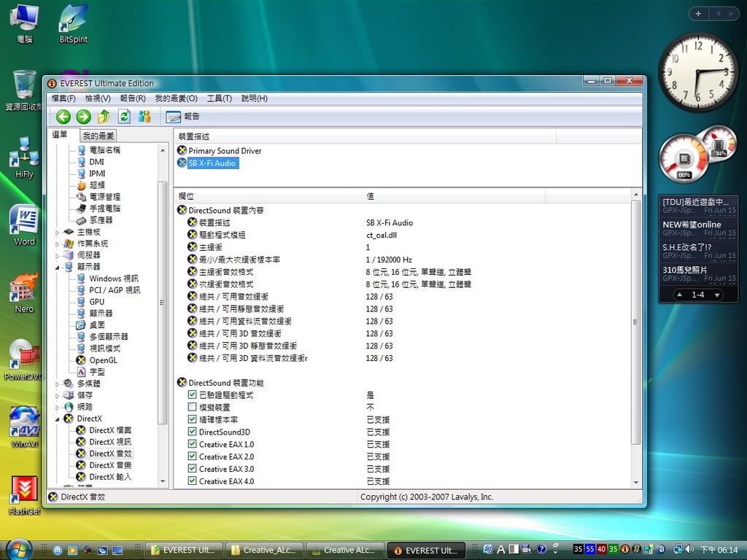
Task: Click the 裝置描述 column header
Action: [x=365, y=136]
